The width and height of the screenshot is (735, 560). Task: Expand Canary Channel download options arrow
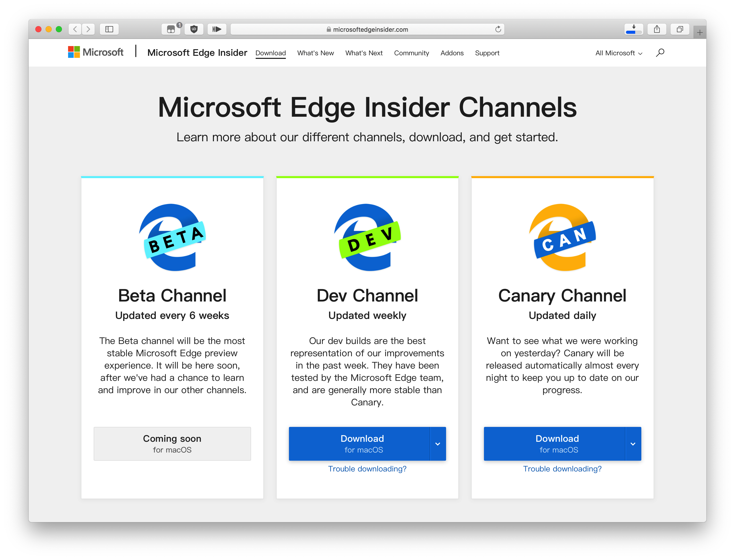coord(633,444)
